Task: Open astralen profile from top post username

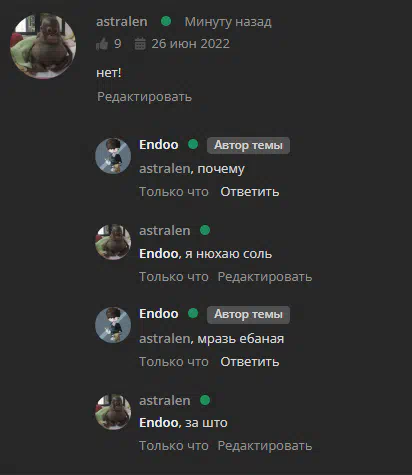Action: coord(122,22)
